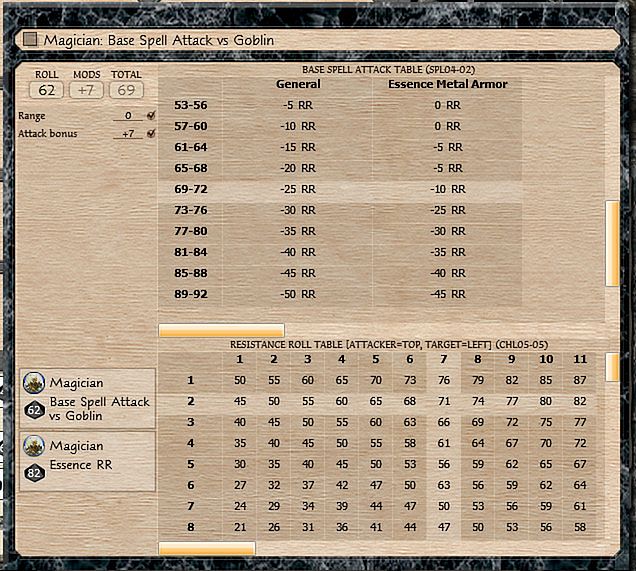Select the highlighted 69-72 row in attack table

[x=340, y=189]
